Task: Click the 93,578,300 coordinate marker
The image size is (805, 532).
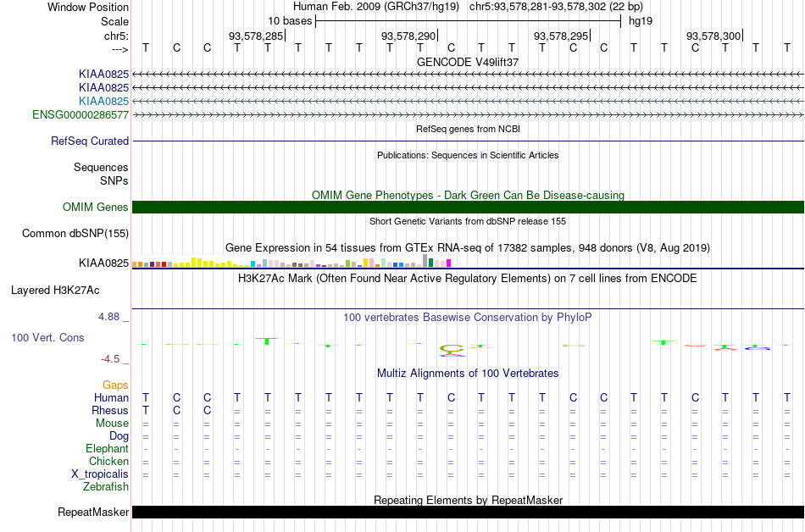Action: [713, 36]
